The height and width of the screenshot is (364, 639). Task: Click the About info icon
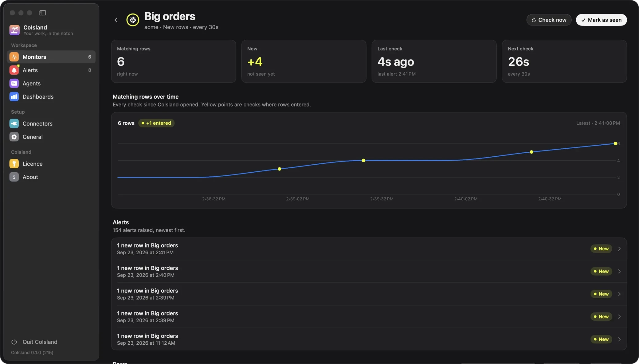coord(14,177)
